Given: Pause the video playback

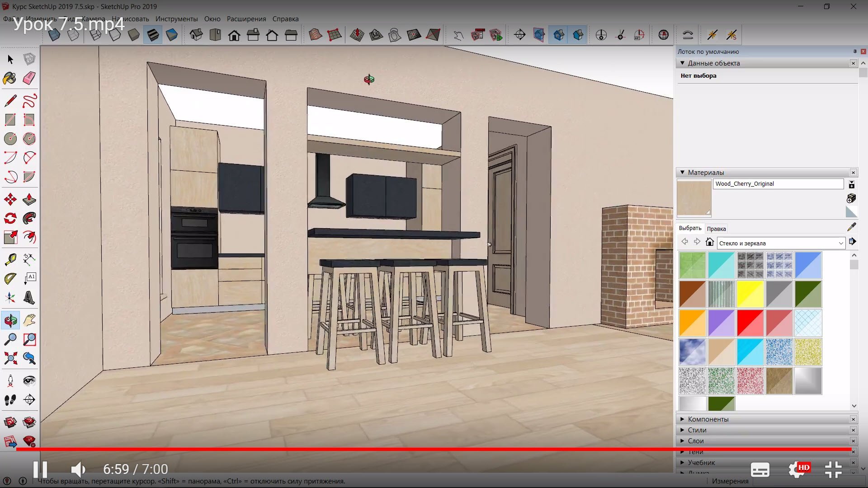Looking at the screenshot, I should point(40,469).
